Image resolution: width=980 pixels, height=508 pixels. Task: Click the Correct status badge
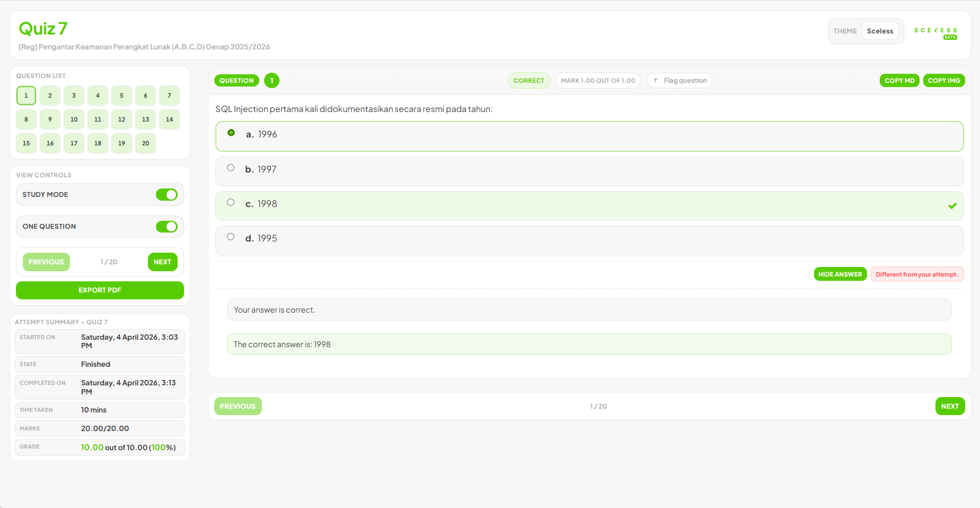[x=529, y=81]
